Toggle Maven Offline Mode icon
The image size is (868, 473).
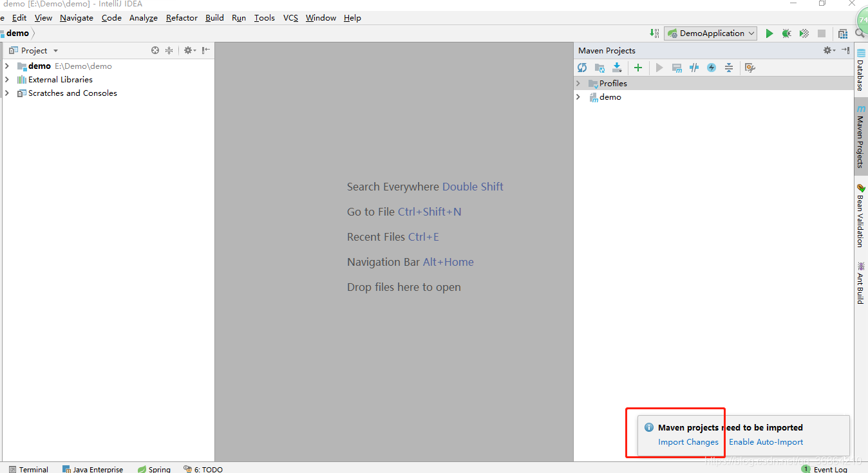tap(694, 68)
